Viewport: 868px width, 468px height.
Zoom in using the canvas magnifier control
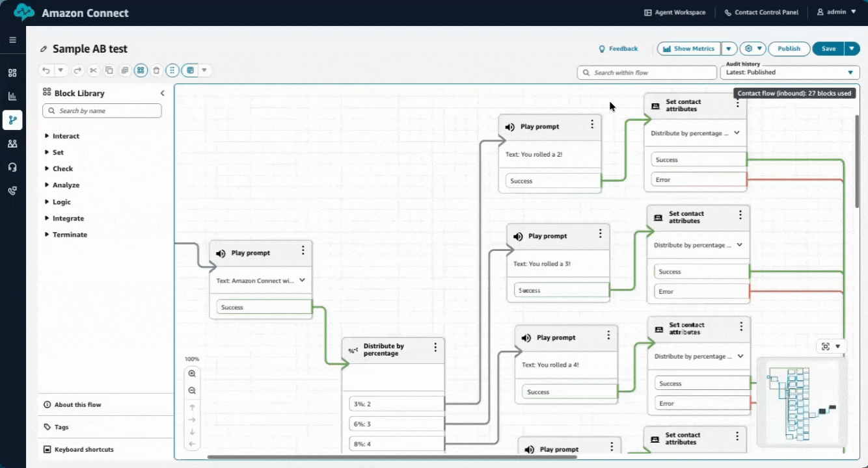[x=192, y=373]
